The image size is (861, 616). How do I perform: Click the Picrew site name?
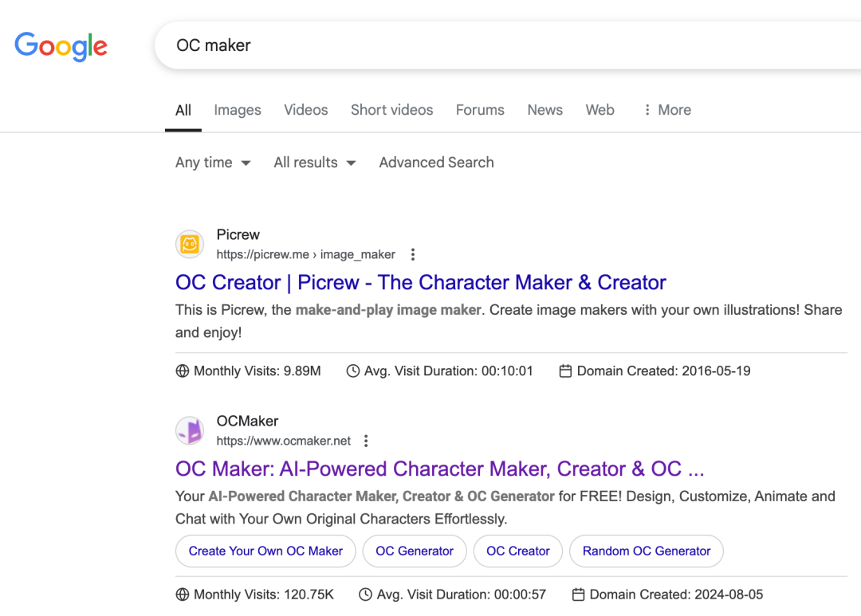pyautogui.click(x=238, y=235)
